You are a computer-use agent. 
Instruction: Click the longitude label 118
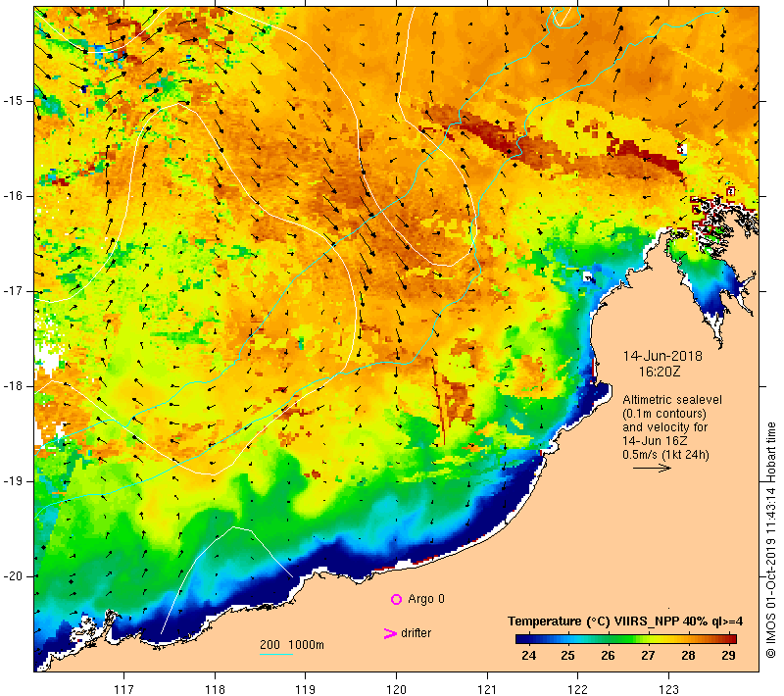point(215,689)
